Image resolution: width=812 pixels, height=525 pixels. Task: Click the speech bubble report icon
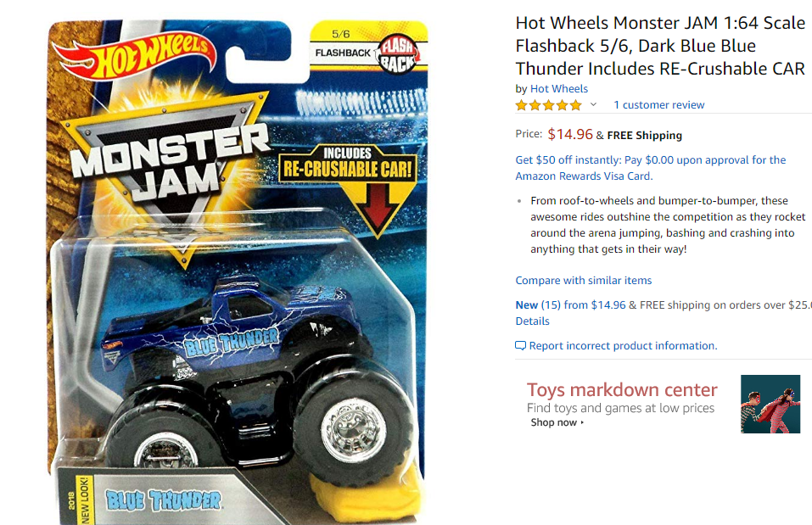(x=520, y=345)
